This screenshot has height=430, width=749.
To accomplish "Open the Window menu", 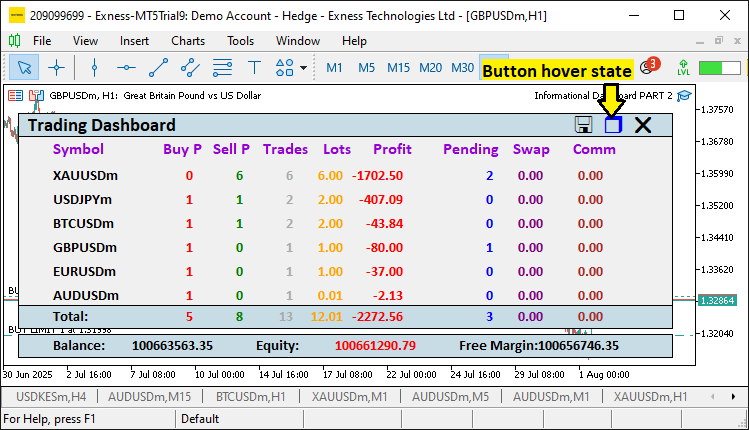I will click(298, 41).
